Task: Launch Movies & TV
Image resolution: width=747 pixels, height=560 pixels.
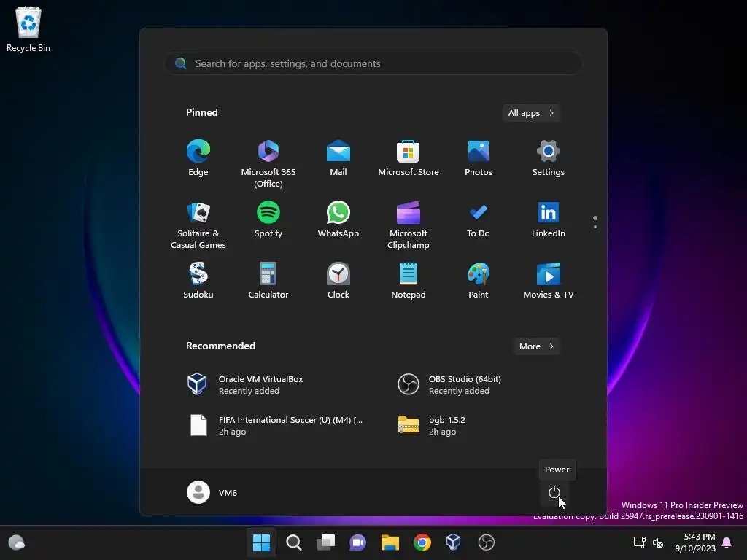Action: (x=549, y=281)
